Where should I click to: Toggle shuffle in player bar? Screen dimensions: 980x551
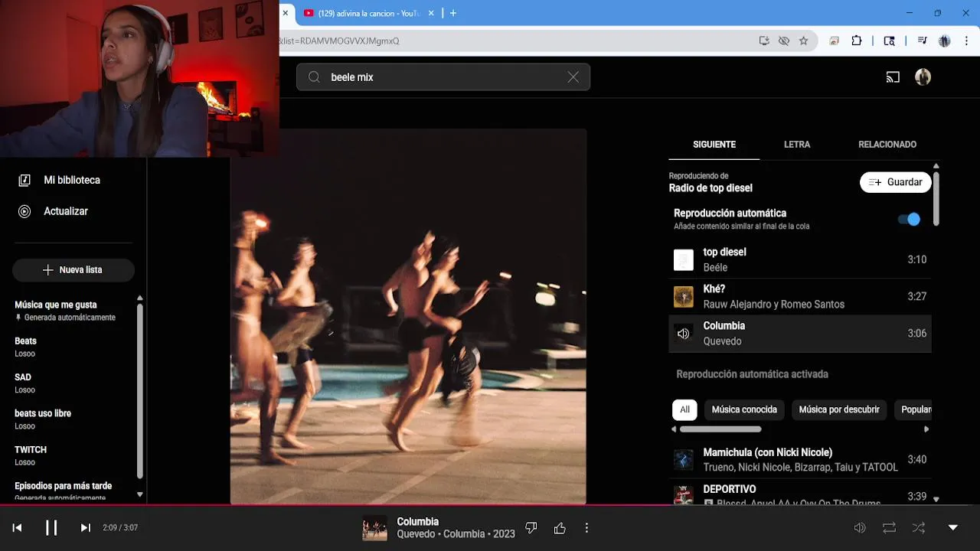919,527
